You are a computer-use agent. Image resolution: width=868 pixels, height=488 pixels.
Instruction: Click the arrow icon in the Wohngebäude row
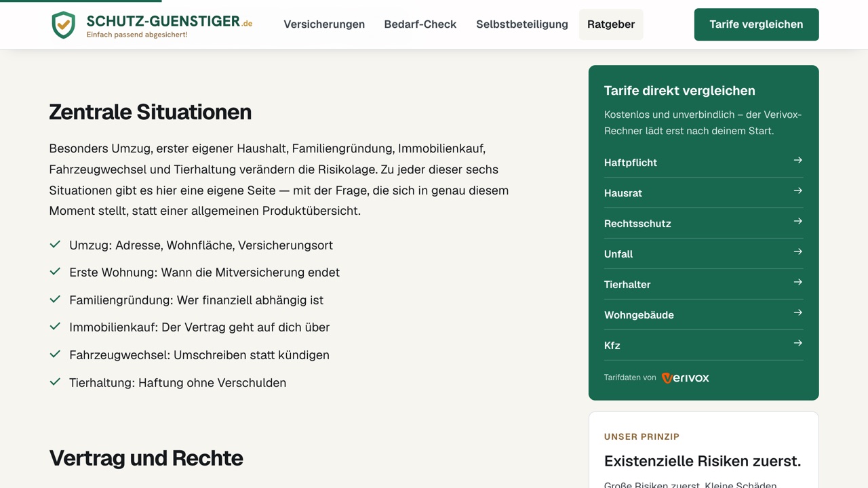pyautogui.click(x=797, y=313)
